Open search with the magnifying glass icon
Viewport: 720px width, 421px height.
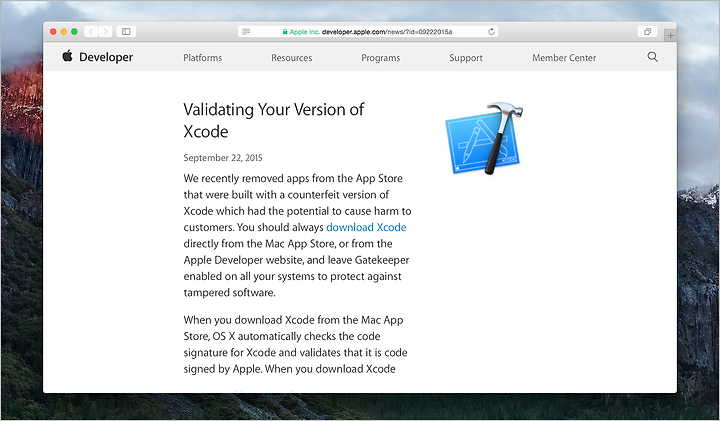[652, 57]
